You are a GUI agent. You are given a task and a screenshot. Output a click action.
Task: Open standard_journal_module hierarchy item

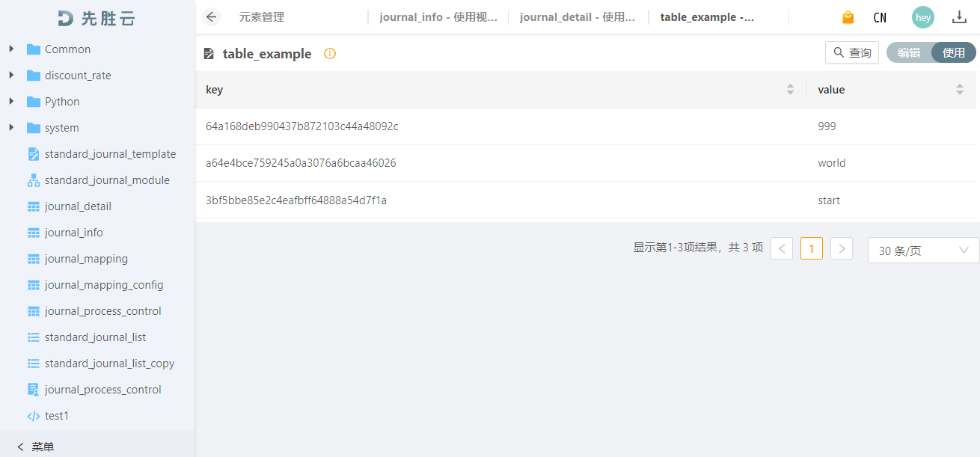point(107,180)
